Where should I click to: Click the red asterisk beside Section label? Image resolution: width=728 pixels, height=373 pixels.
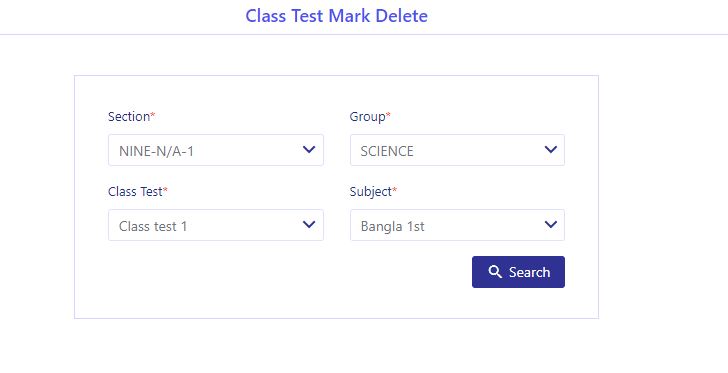(152, 114)
